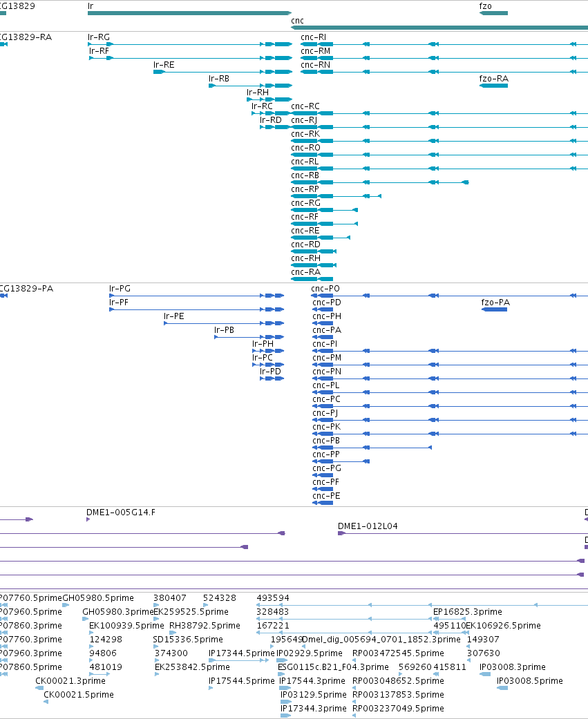Image resolution: width=588 pixels, height=719 pixels.
Task: Click the cnc-RH transcript label
Action: click(x=305, y=257)
